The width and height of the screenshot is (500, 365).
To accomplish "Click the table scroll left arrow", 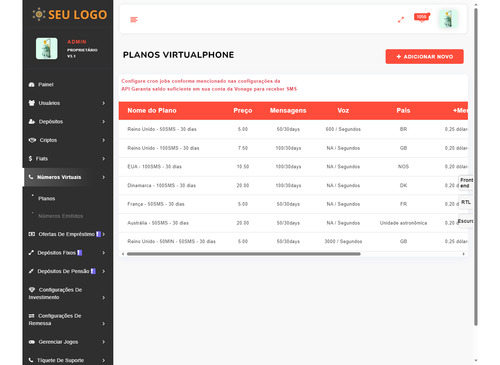I will click(123, 254).
